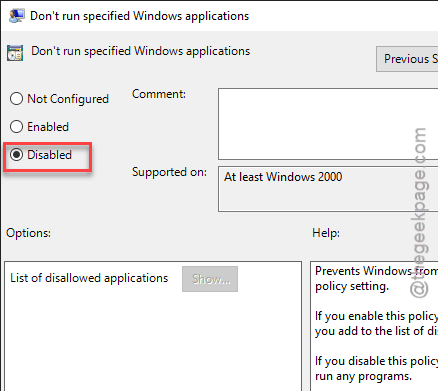Click the 'Comment:' label
Screen dimensions: 438x391
click(x=159, y=94)
